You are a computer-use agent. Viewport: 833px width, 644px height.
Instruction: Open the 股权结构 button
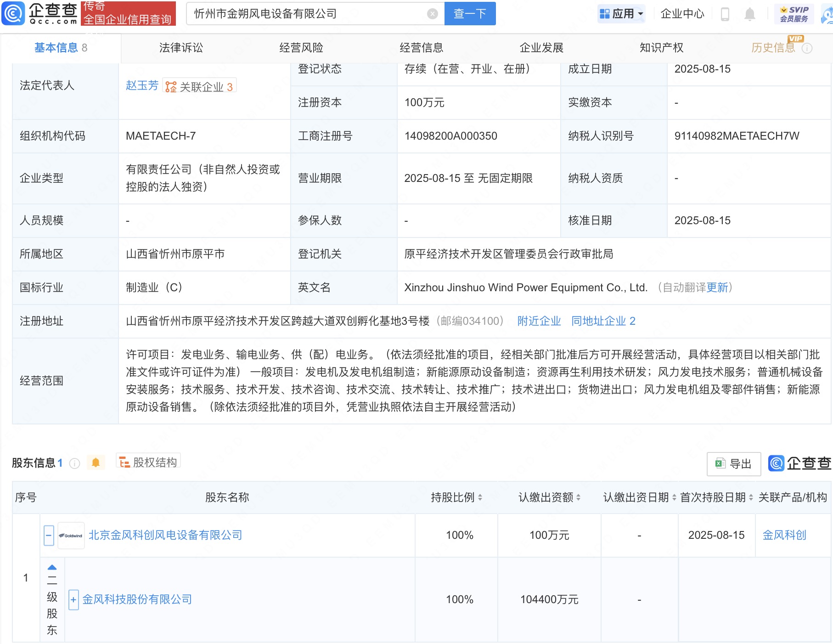click(148, 462)
